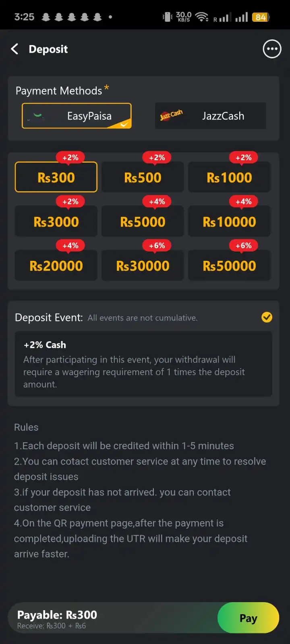290x644 pixels.
Task: Tap the Wi-Fi status bar icon
Action: point(201,17)
